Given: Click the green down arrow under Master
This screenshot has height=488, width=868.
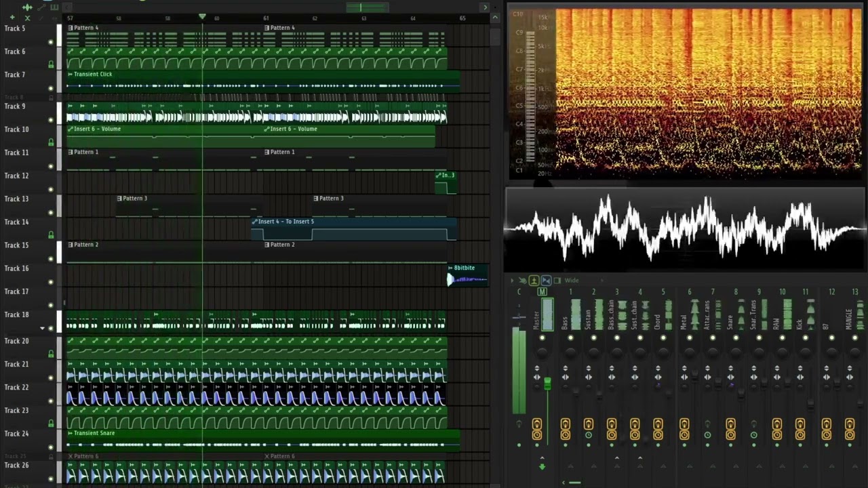Looking at the screenshot, I should 542,466.
